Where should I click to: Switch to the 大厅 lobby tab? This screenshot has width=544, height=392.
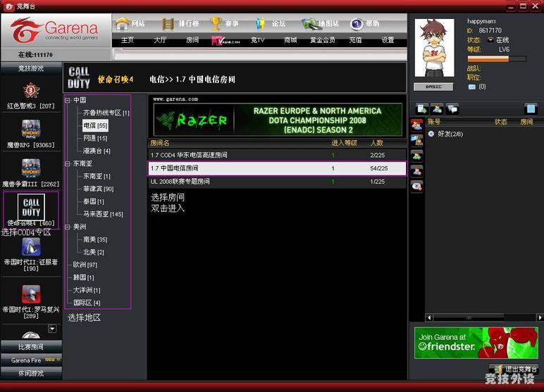tap(160, 40)
